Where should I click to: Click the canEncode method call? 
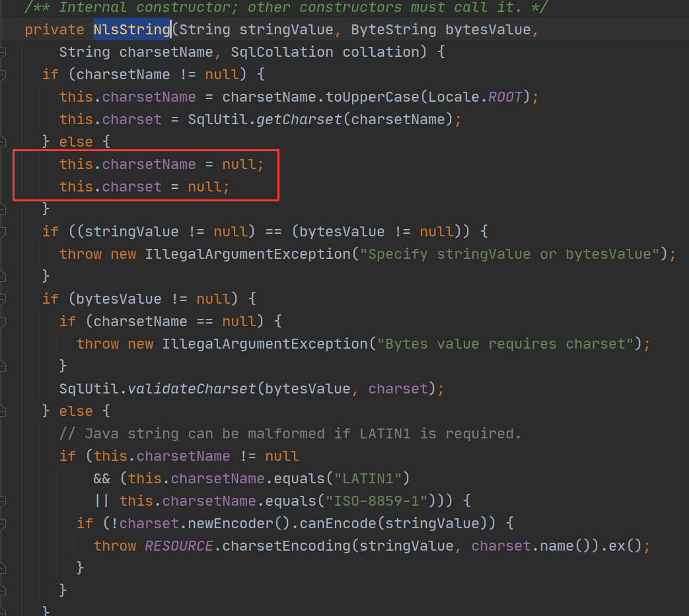click(x=338, y=524)
